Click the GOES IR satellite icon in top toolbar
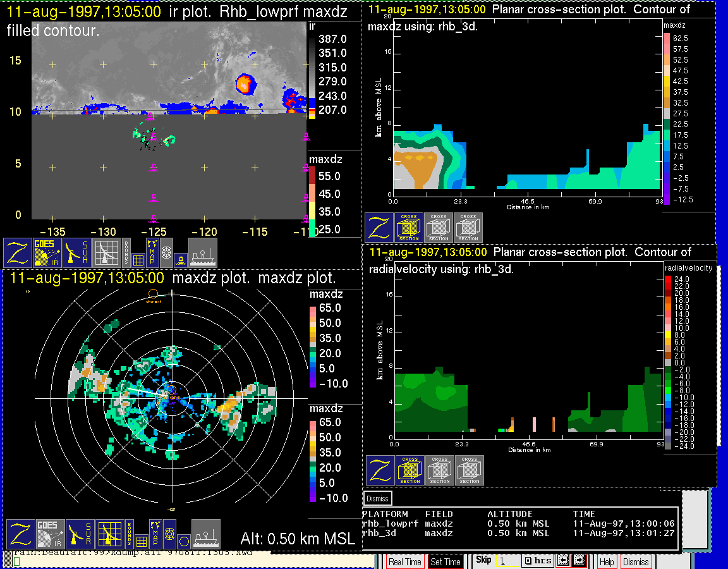This screenshot has width=728, height=569. pyautogui.click(x=47, y=252)
